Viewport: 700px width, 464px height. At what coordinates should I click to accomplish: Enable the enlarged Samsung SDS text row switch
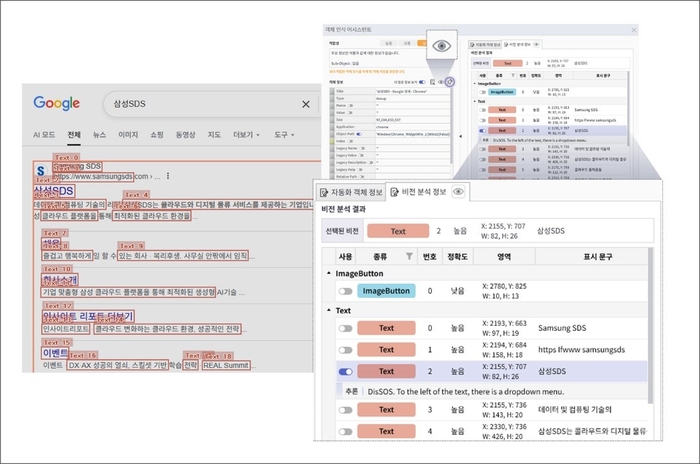[345, 328]
